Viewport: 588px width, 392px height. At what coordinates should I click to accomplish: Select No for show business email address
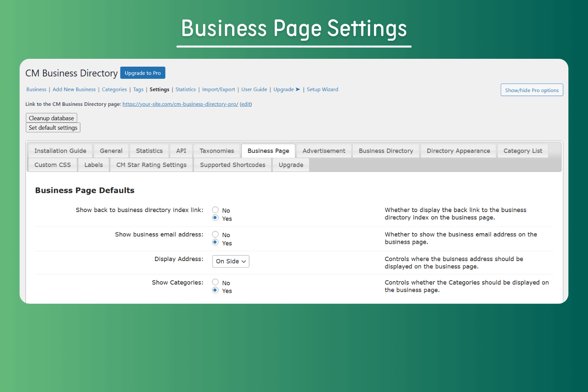point(215,234)
